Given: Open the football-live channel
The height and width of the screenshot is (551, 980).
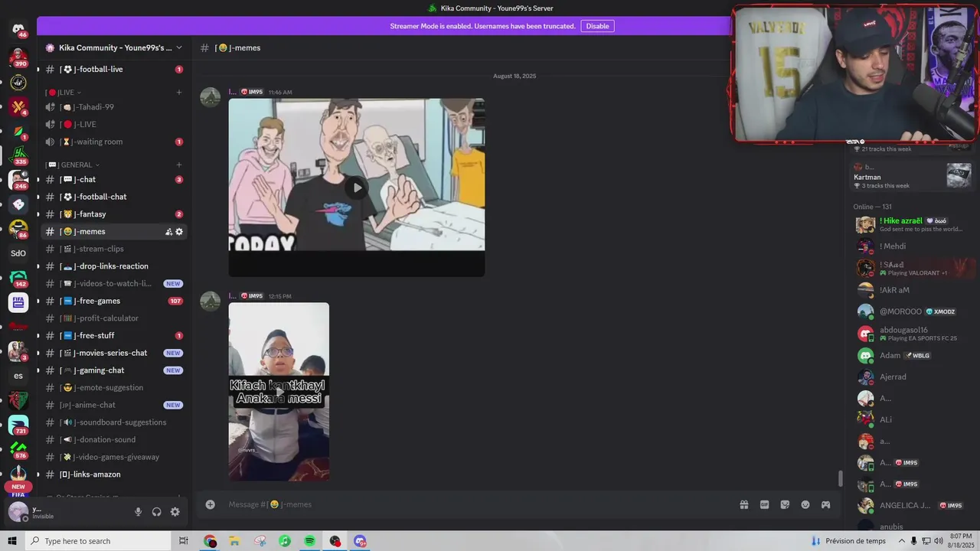Looking at the screenshot, I should coord(114,70).
